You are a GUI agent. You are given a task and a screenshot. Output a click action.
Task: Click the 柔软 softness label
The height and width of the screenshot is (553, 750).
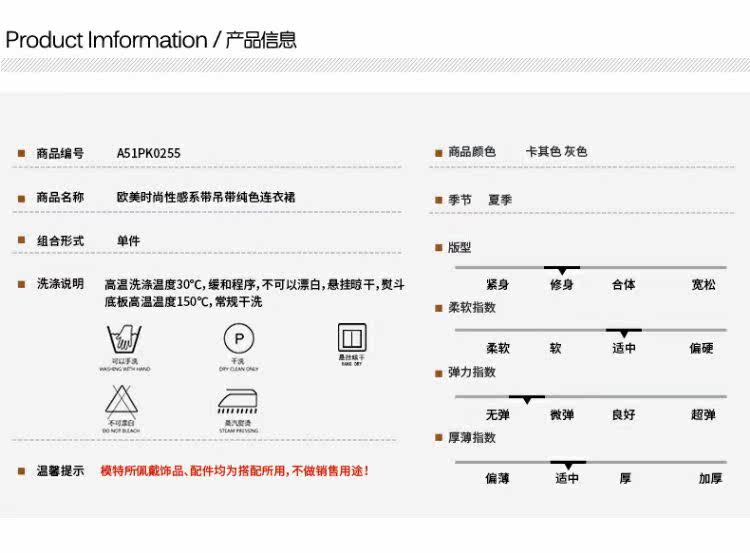(498, 348)
